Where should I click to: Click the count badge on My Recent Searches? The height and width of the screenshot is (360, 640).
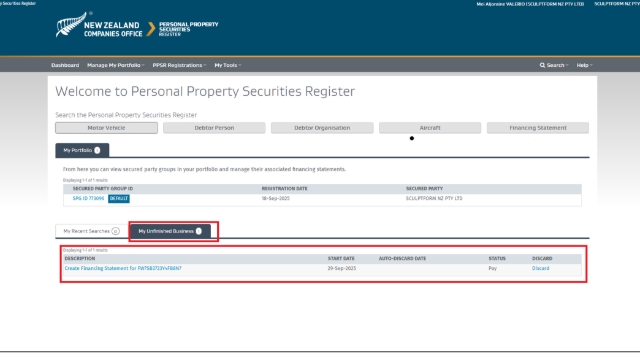pos(116,231)
